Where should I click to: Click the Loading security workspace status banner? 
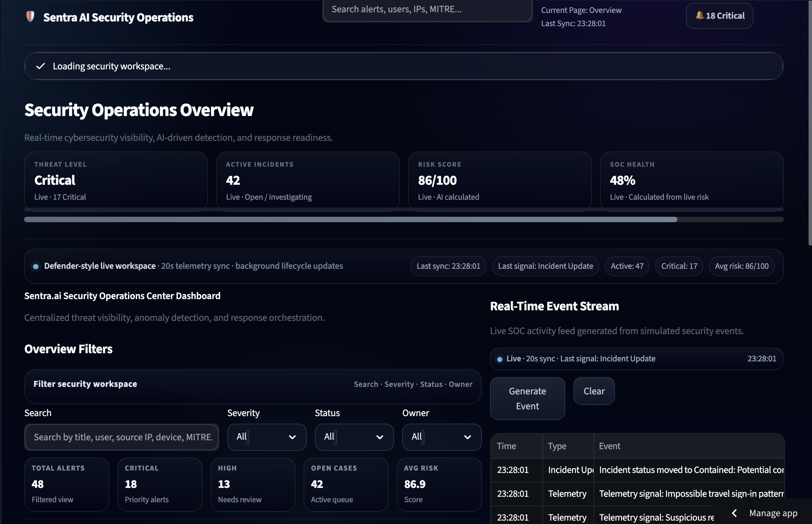(404, 66)
